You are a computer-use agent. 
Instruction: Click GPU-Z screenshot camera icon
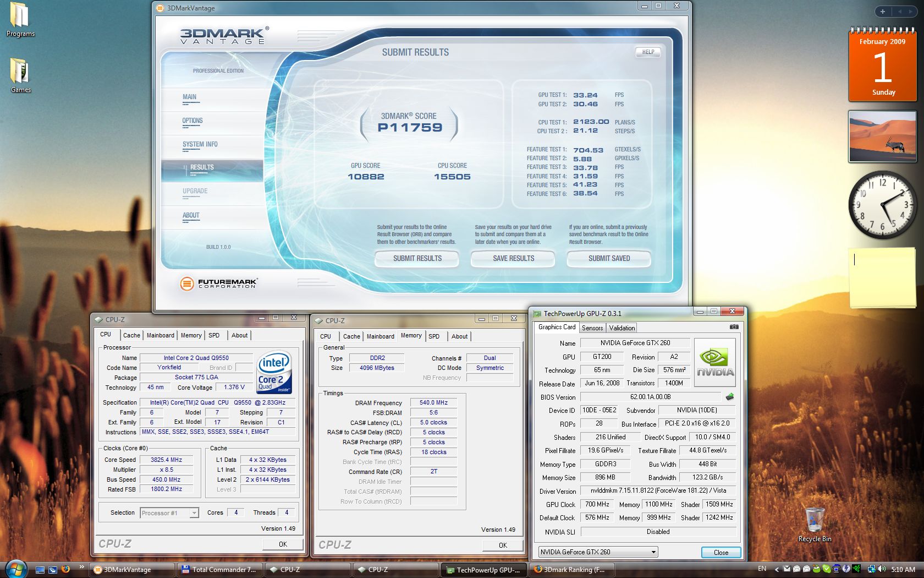click(x=734, y=327)
